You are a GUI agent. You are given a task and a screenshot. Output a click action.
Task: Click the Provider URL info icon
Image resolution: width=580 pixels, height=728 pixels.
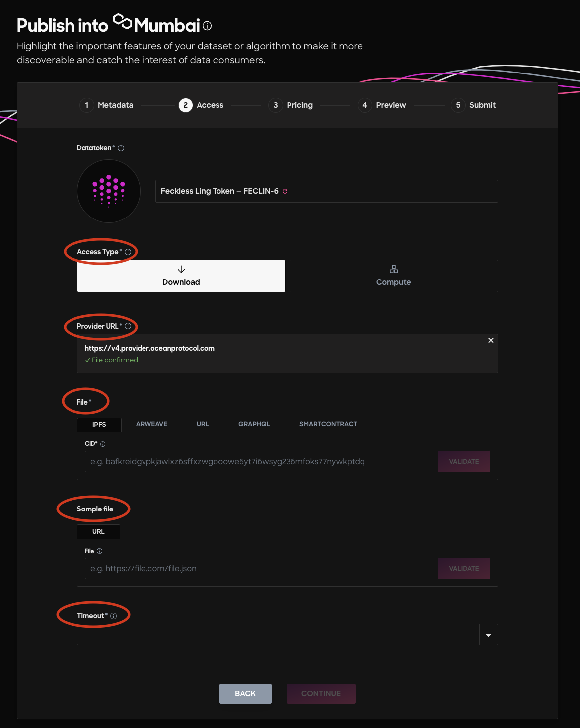point(128,326)
